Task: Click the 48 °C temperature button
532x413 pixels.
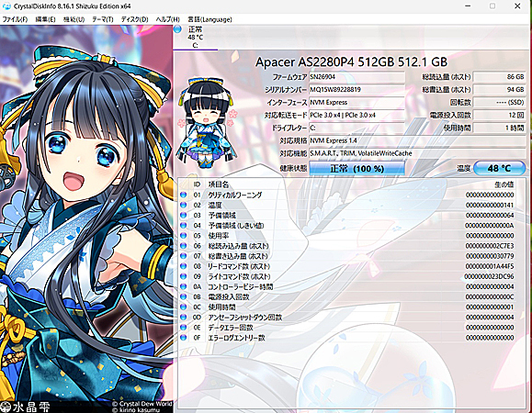Action: [499, 168]
